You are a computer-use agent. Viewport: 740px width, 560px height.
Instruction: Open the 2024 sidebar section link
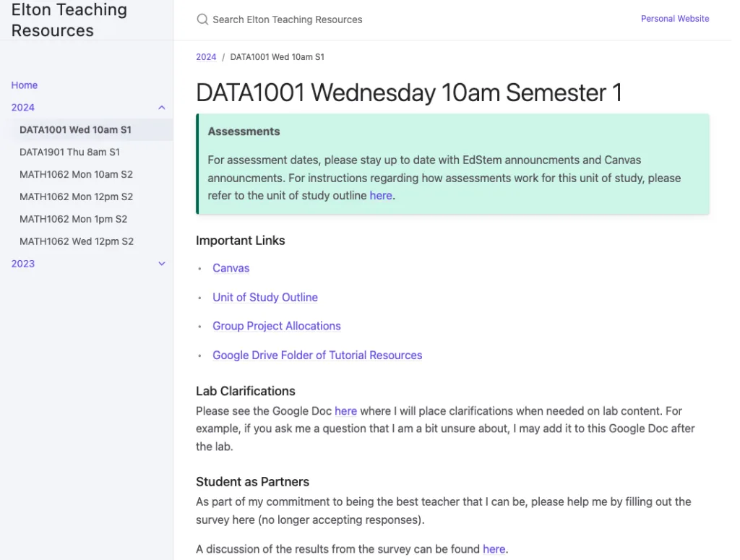tap(23, 108)
